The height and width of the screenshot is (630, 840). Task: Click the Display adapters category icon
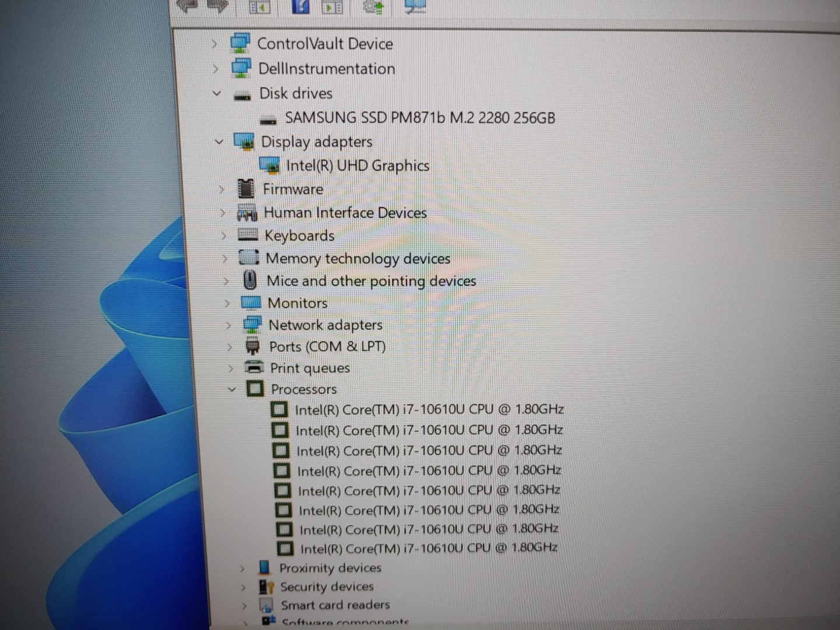point(244,142)
